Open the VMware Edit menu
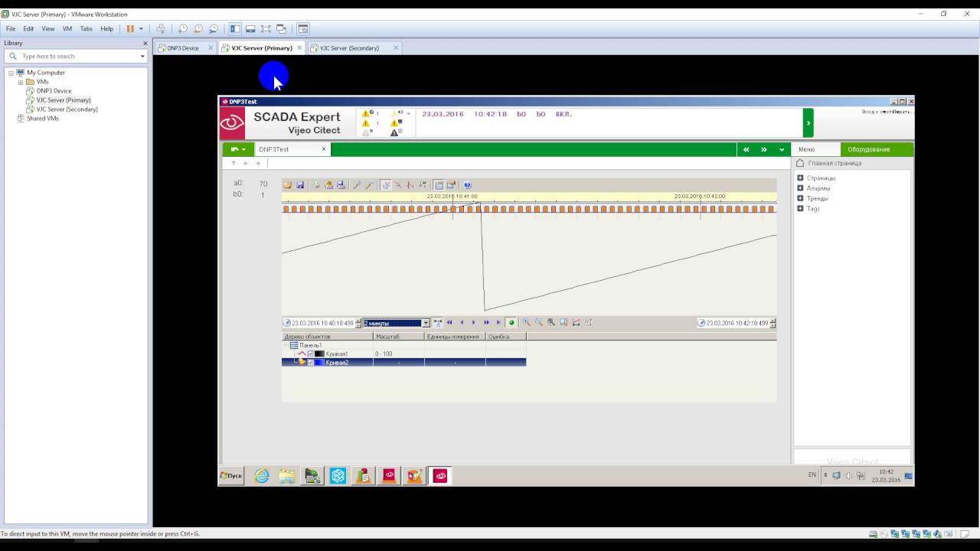Image resolution: width=980 pixels, height=551 pixels. click(28, 28)
